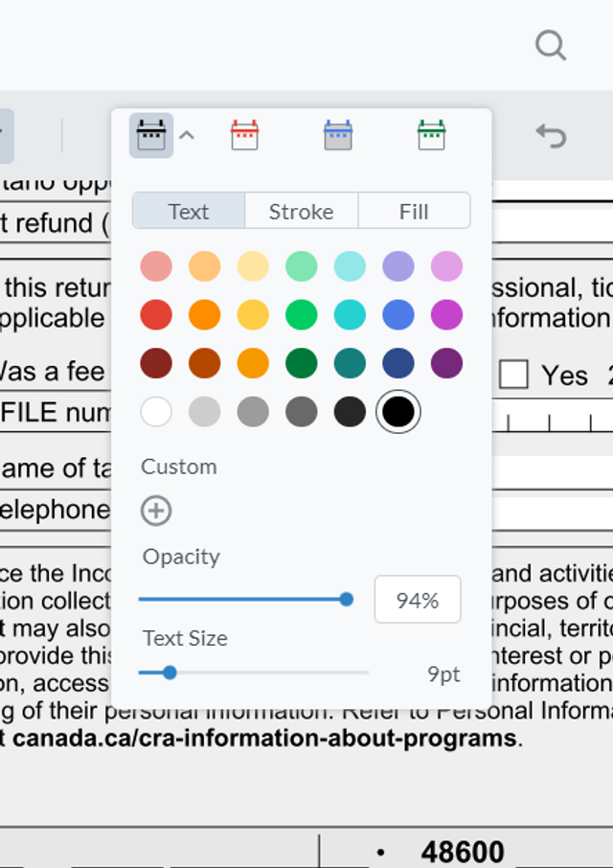This screenshot has width=613, height=868.
Task: Pick the lavender swatch
Action: pyautogui.click(x=398, y=266)
